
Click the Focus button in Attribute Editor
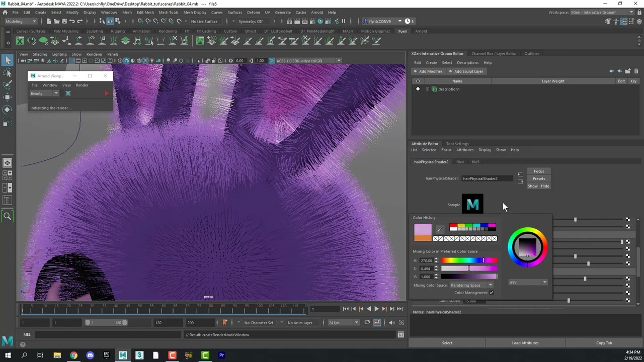coord(539,171)
